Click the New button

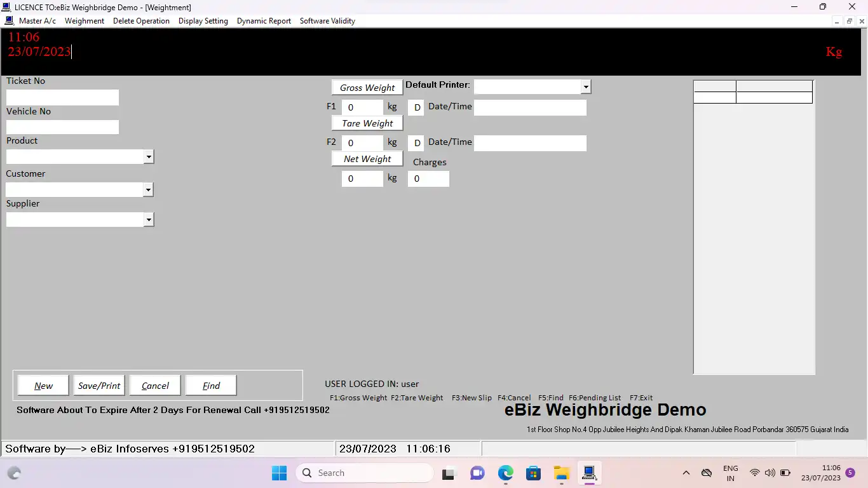pos(43,385)
